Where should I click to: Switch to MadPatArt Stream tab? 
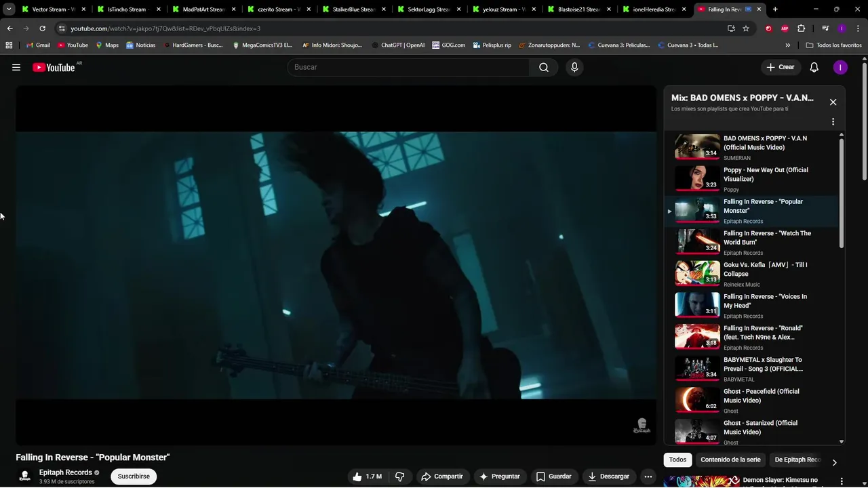point(202,9)
